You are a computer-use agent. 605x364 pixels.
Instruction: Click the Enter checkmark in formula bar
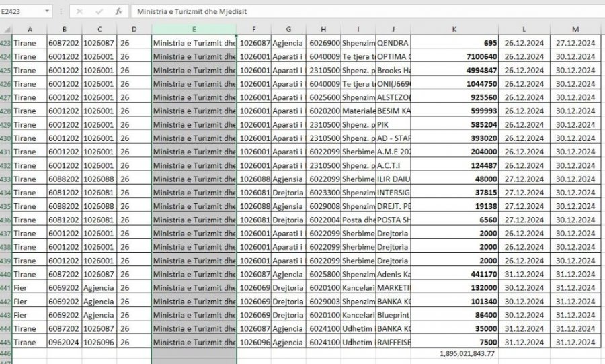click(99, 12)
